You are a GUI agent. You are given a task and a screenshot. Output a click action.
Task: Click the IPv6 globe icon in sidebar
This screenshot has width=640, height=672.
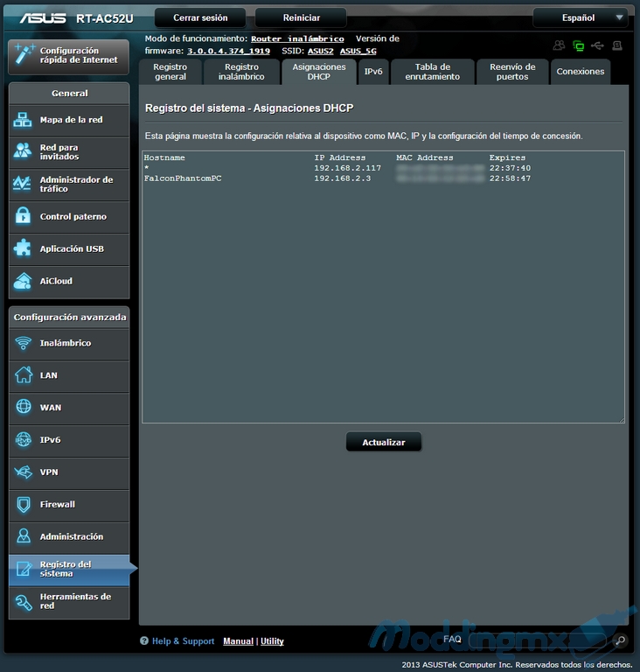(23, 439)
